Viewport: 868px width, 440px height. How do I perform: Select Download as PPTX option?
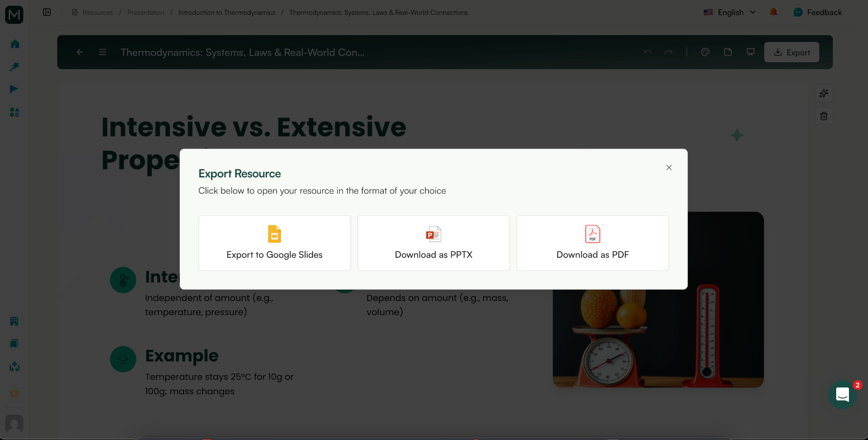click(x=433, y=243)
